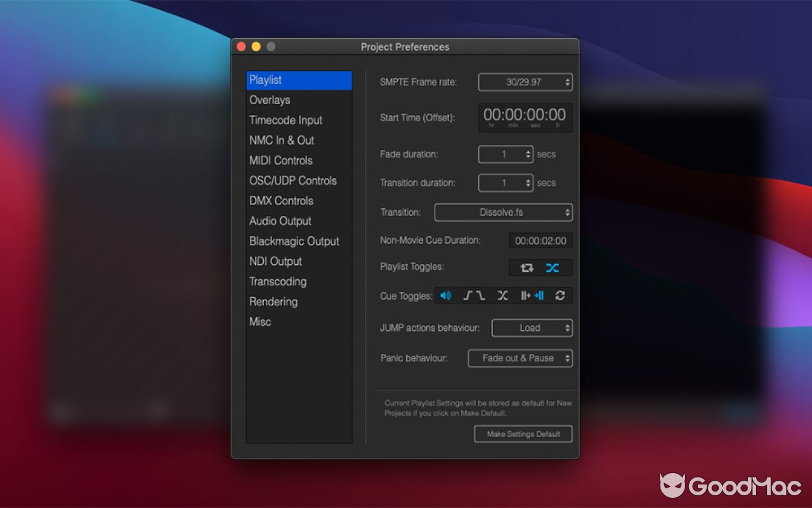Image resolution: width=812 pixels, height=508 pixels.
Task: Toggle the play-next cue icon
Action: [525, 295]
